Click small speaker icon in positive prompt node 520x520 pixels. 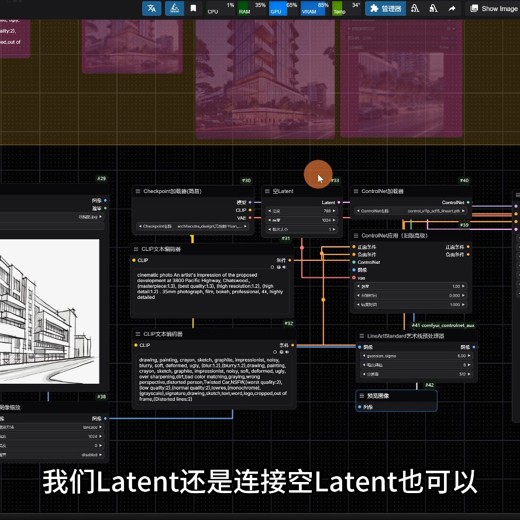click(x=284, y=267)
